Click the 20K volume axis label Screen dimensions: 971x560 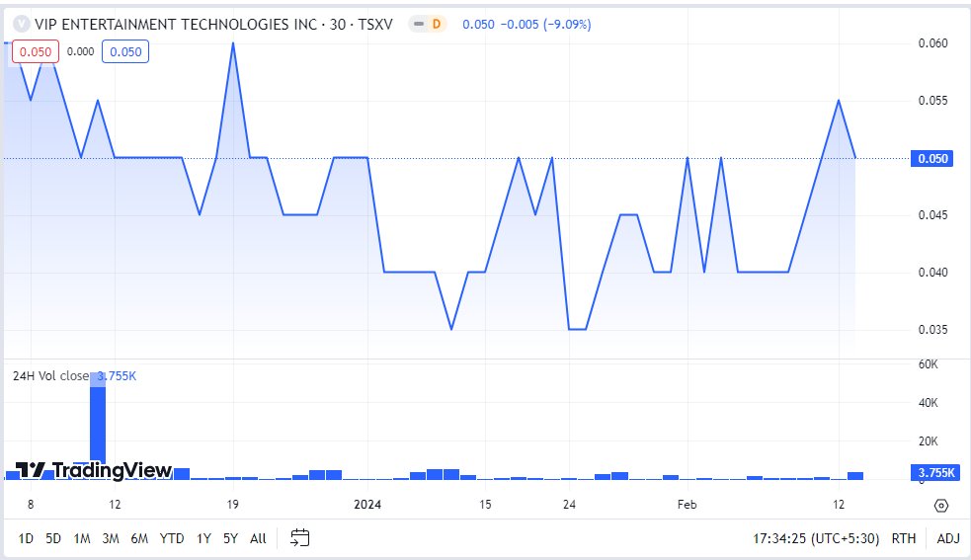(928, 441)
